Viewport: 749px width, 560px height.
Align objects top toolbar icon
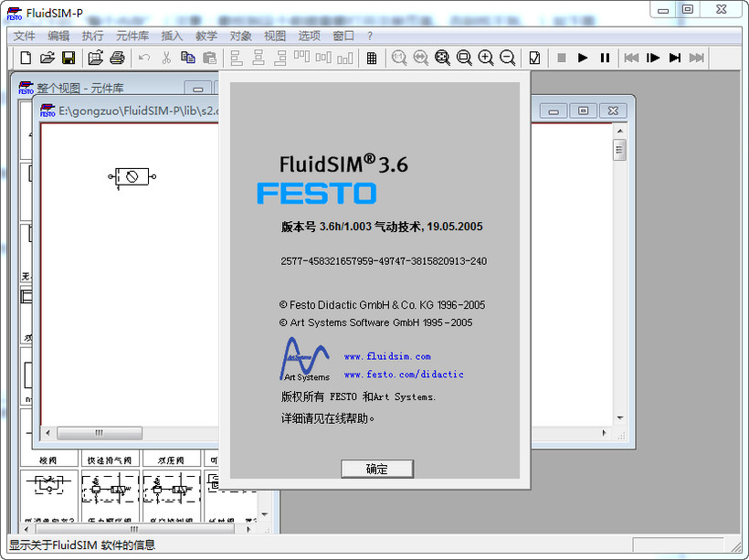click(x=302, y=58)
